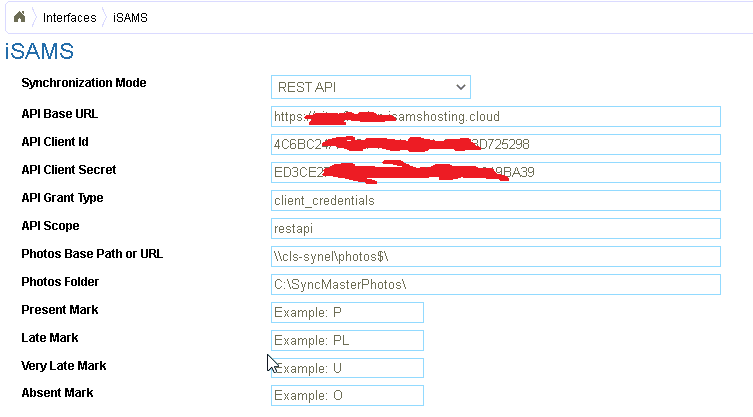Click the Photos Folder input
The height and width of the screenshot is (417, 753).
[x=496, y=284]
